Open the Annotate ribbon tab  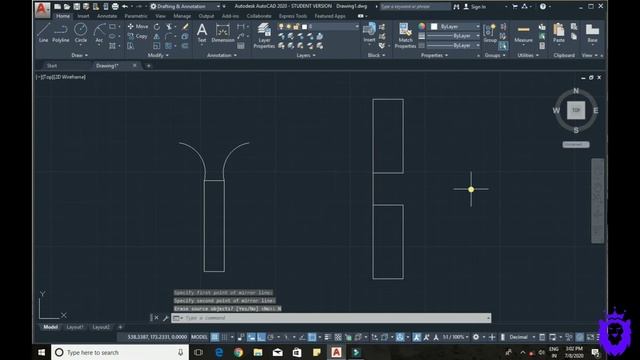click(107, 16)
